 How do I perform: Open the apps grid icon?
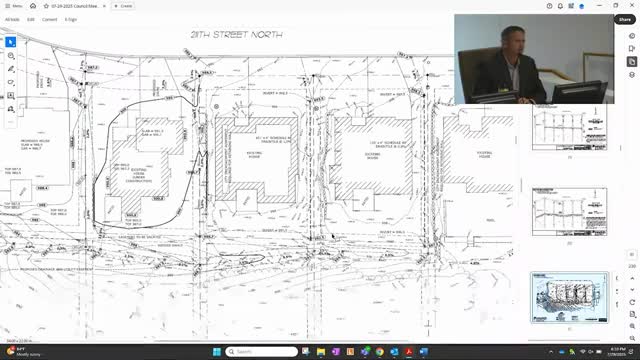(x=571, y=6)
